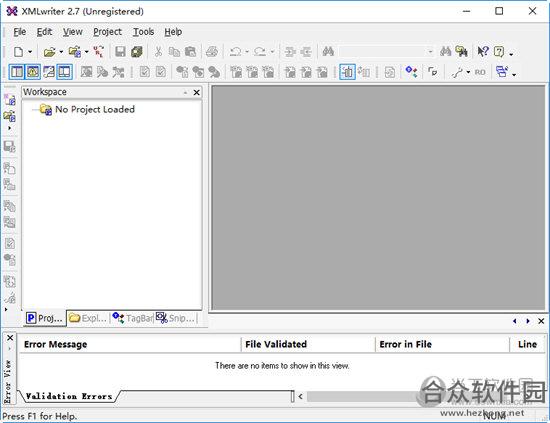
Task: Close the Error View panel
Action: pyautogui.click(x=10, y=338)
